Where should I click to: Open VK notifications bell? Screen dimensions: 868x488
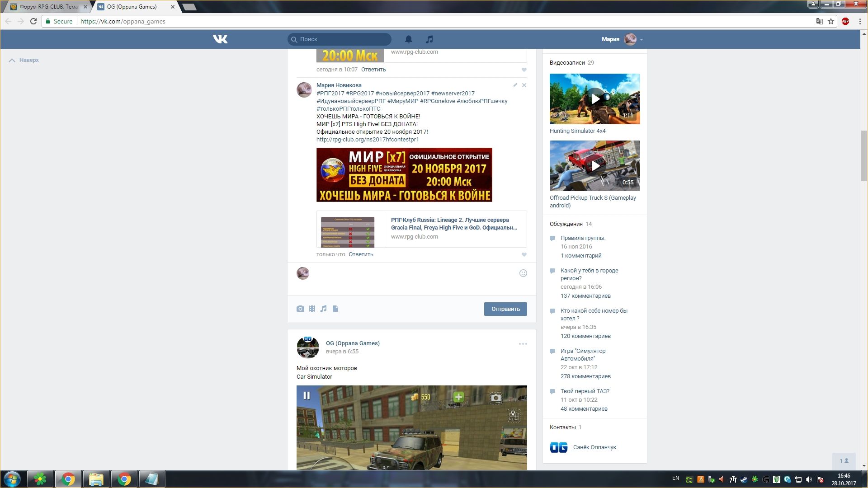click(x=408, y=39)
